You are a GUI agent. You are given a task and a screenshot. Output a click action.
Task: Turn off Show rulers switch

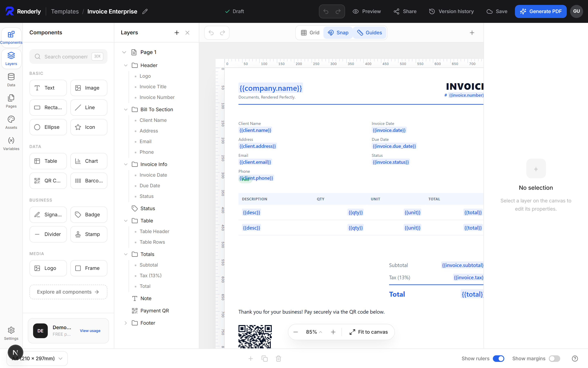pos(498,359)
